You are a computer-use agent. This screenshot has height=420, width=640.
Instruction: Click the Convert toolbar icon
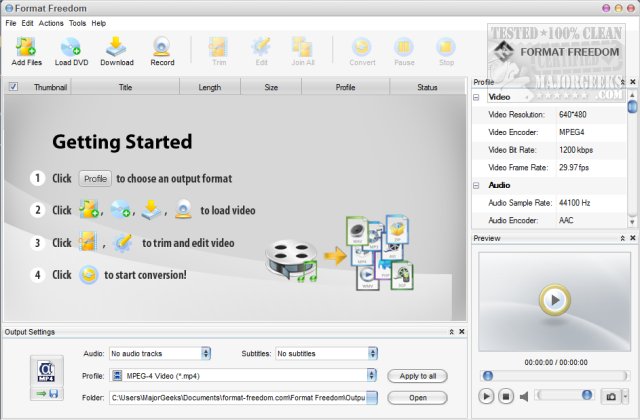tap(362, 47)
